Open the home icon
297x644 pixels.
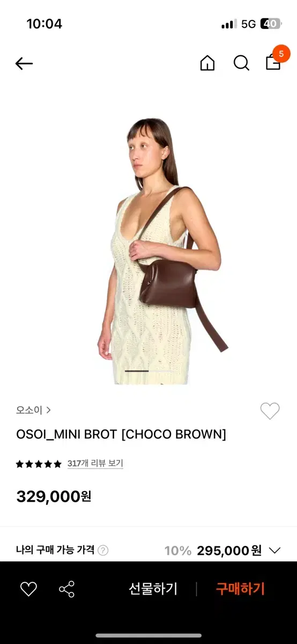(207, 63)
